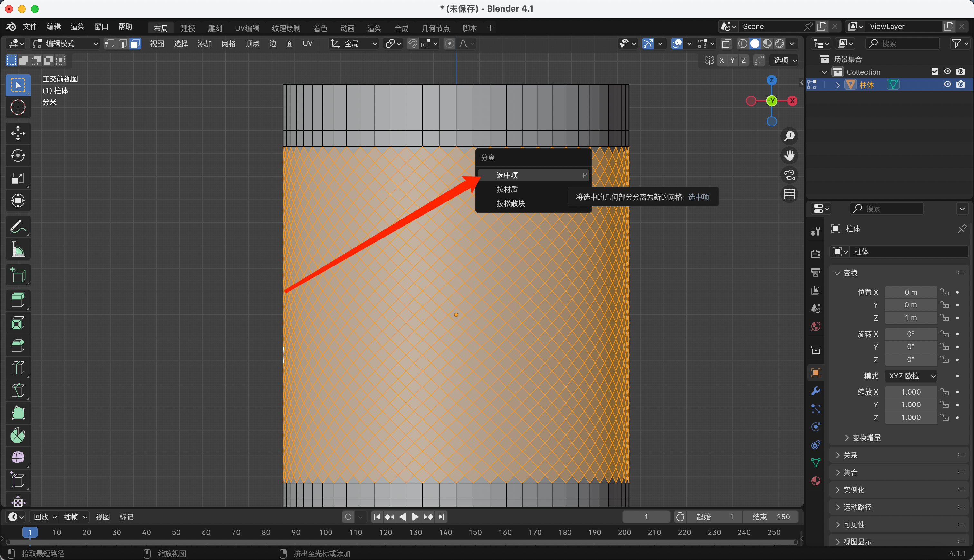Switch to the UV编辑 workspace tab
The image size is (974, 560).
pyautogui.click(x=247, y=28)
